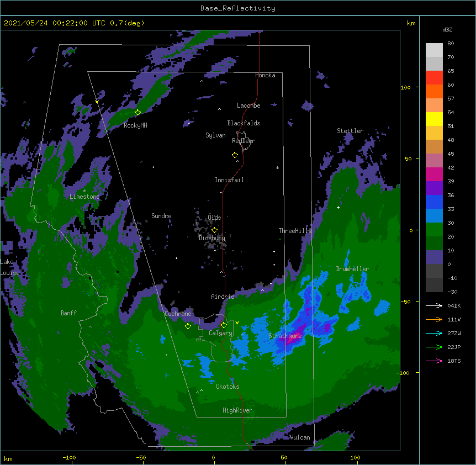Image resolution: width=476 pixels, height=465 pixels.
Task: Click the Sundre label on the map
Action: (x=161, y=216)
